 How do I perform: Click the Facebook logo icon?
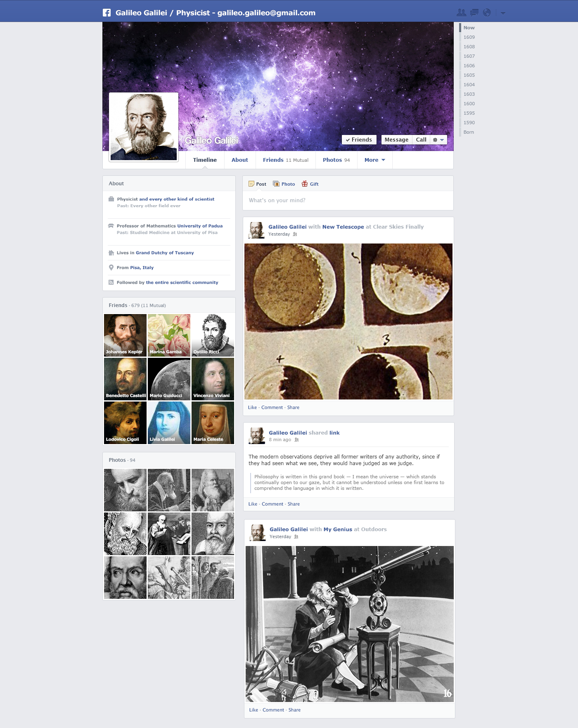pos(107,12)
